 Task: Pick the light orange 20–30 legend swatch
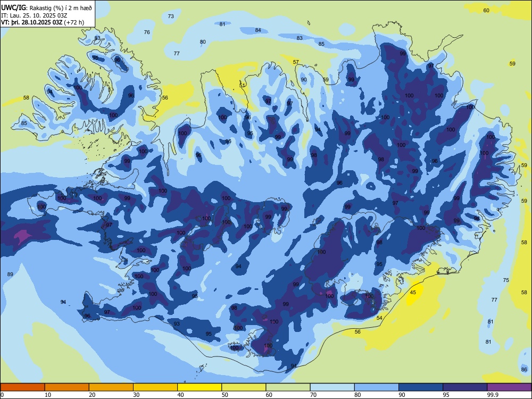point(111,387)
